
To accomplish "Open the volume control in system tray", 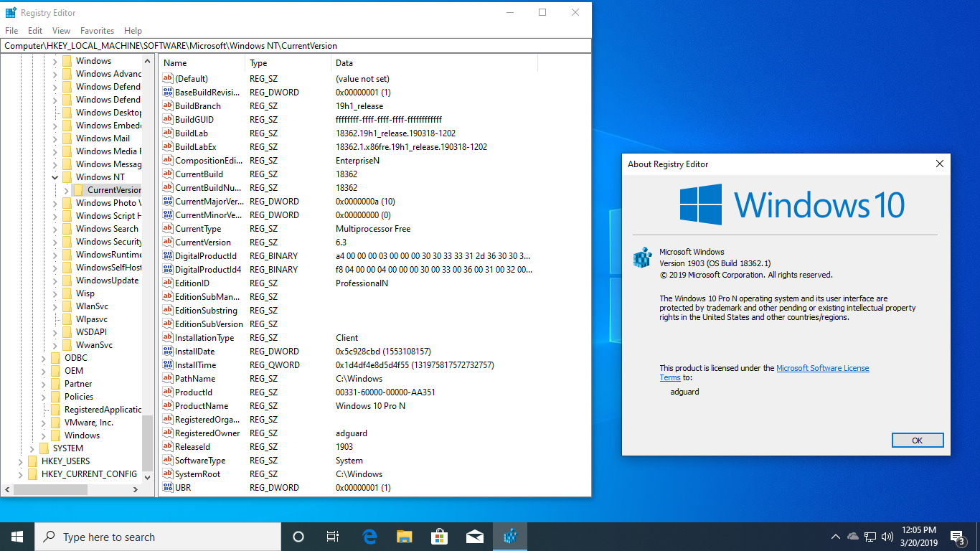I will point(887,536).
